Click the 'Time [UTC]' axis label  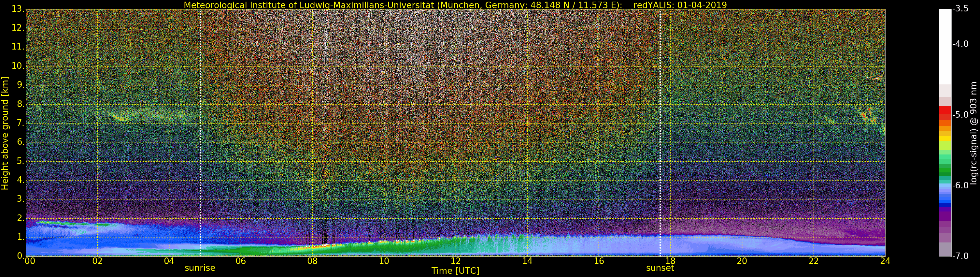point(455,271)
